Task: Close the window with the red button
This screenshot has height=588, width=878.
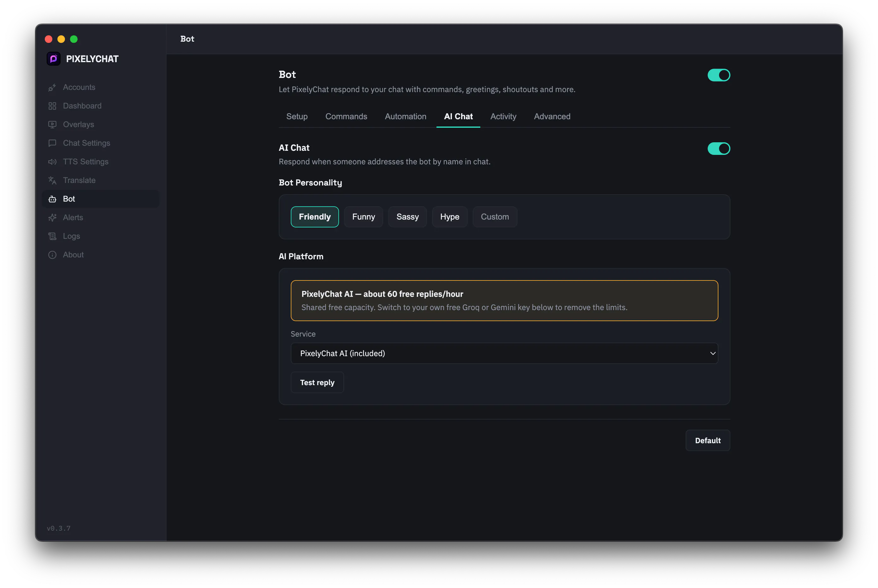Action: (x=48, y=39)
